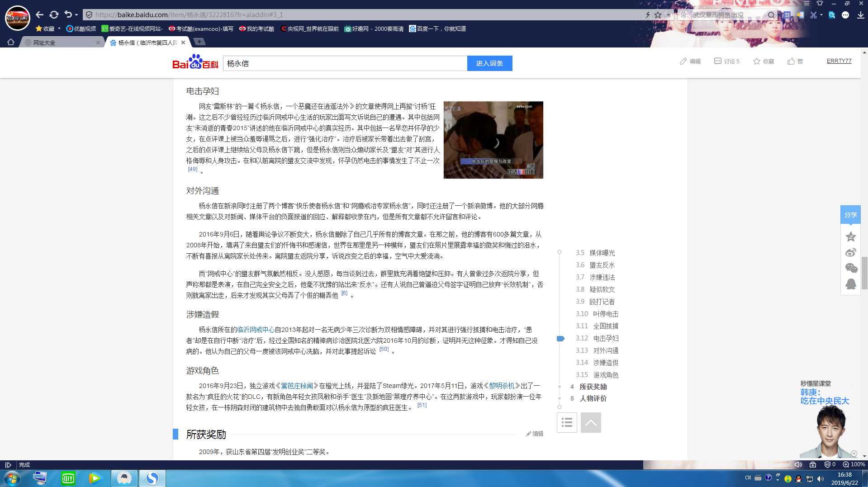
Task: Click the magnifier in the browser search box
Action: pyautogui.click(x=771, y=15)
